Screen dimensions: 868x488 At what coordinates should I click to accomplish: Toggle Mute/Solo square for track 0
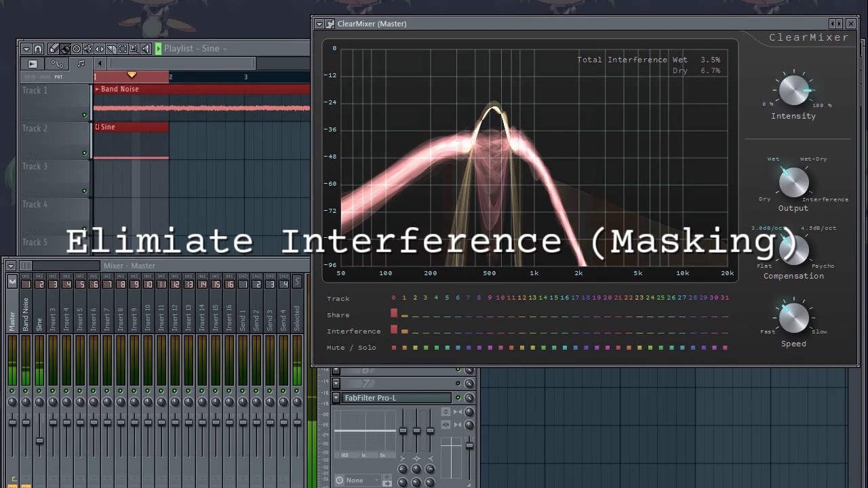pos(394,348)
